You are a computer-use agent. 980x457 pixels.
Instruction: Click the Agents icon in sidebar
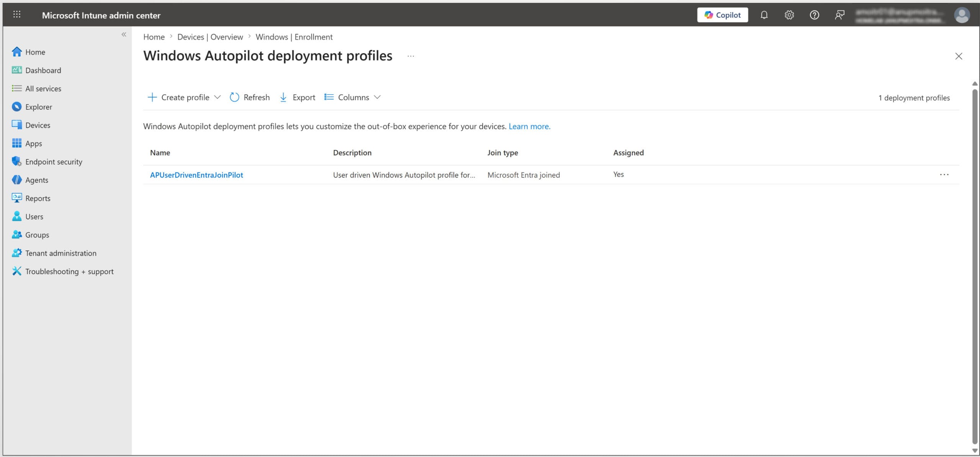tap(16, 180)
